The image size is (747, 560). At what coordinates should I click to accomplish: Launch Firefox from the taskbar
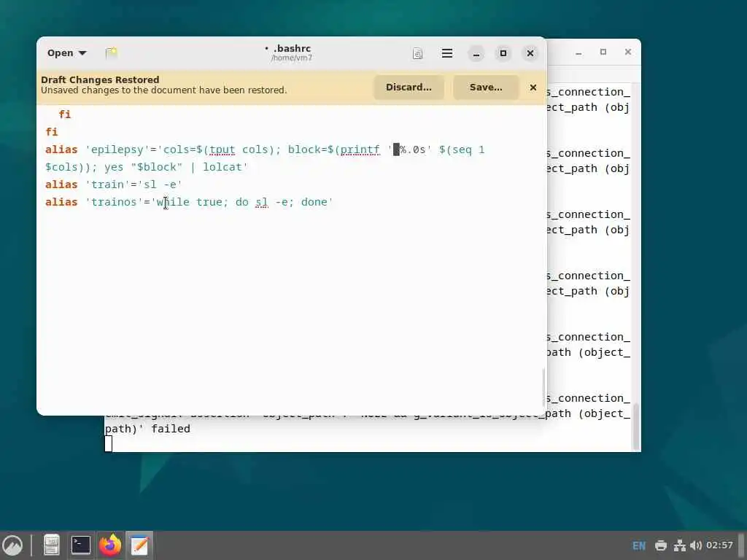point(110,545)
